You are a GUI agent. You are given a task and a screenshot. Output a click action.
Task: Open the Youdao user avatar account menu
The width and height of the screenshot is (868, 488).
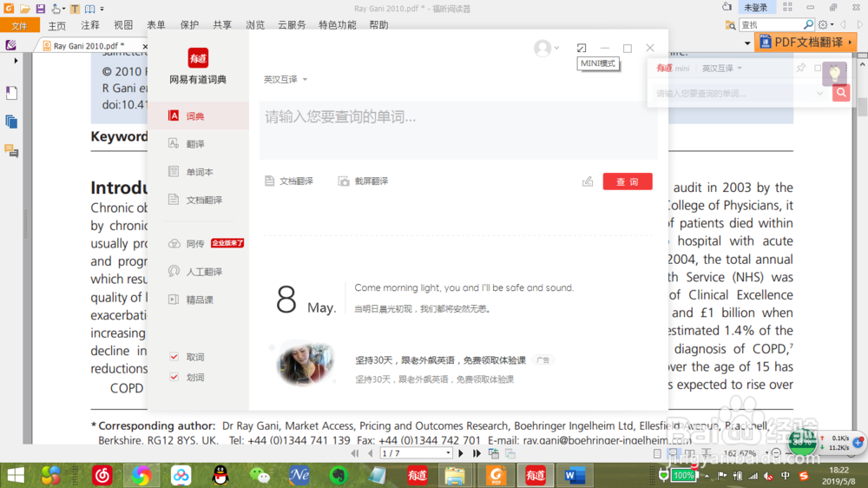[x=546, y=48]
